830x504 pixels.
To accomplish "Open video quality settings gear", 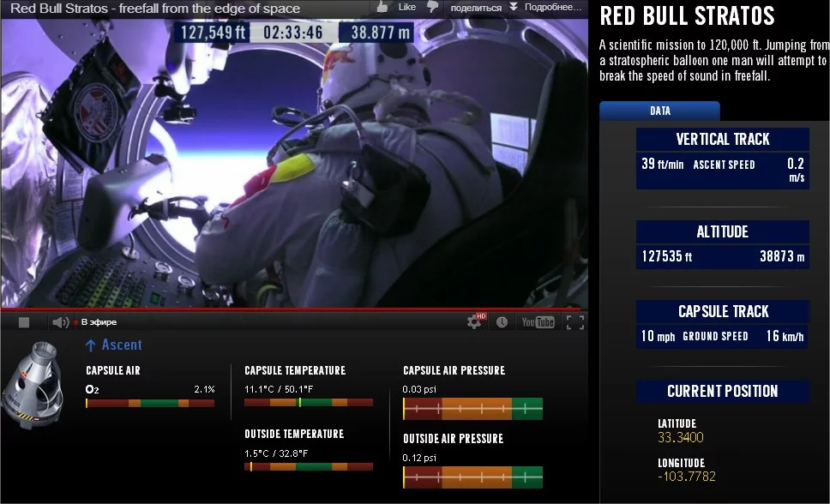I will pos(475,321).
